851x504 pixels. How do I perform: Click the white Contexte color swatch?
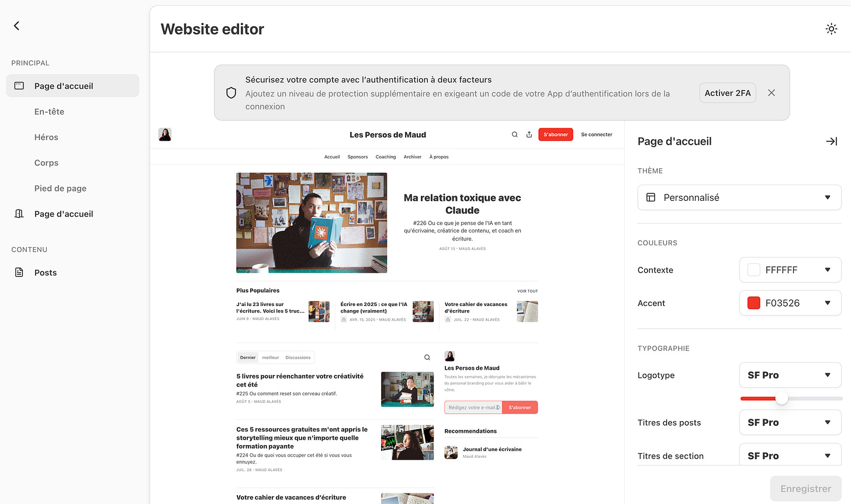(754, 270)
